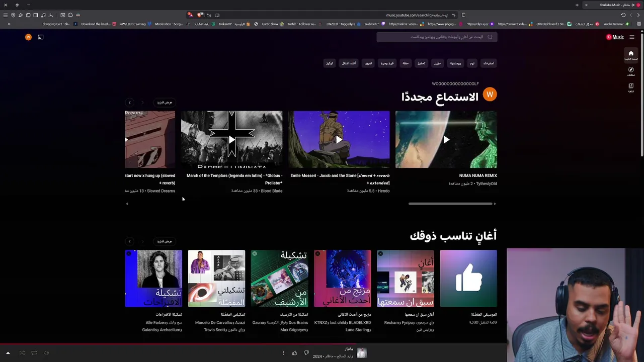The image size is (644, 362).
Task: Open a new browser tab with plus icon
Action: pos(577,5)
